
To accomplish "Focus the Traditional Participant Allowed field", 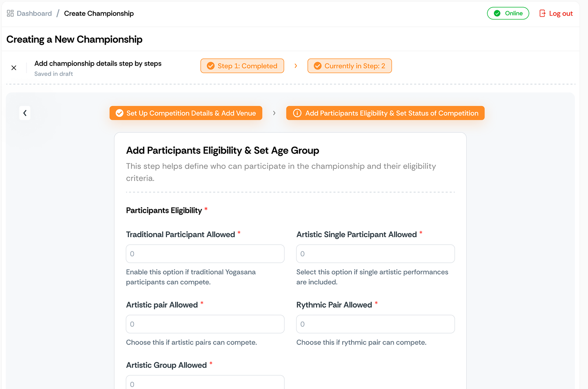I will (x=205, y=254).
